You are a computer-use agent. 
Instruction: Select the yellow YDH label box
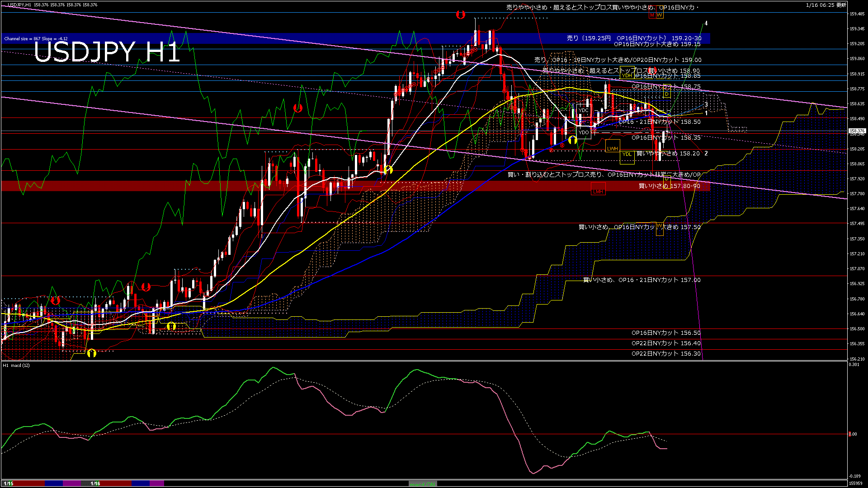coord(627,76)
